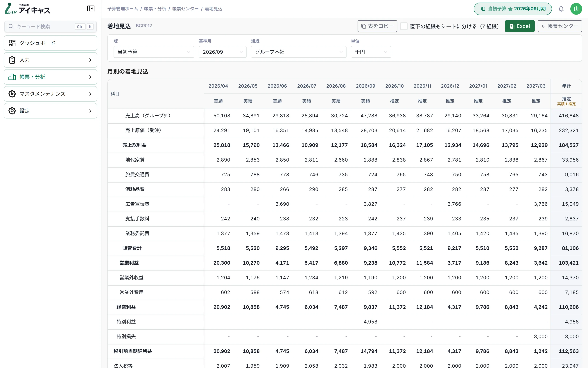Click 当初予算 2026年09月期 badge

(x=512, y=9)
